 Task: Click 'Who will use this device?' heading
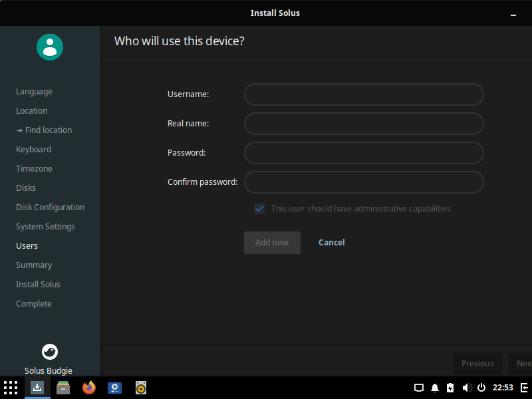[x=179, y=41]
